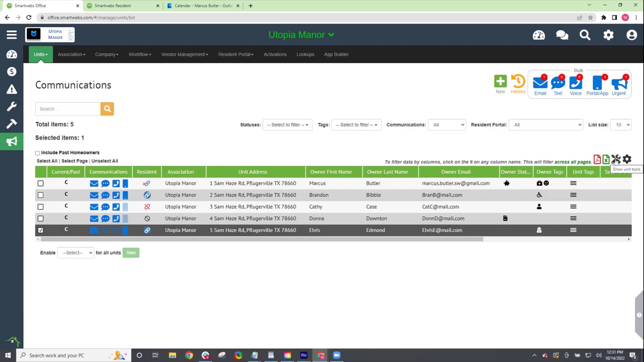This screenshot has height=362, width=644.
Task: Click the Save button
Action: (x=131, y=253)
